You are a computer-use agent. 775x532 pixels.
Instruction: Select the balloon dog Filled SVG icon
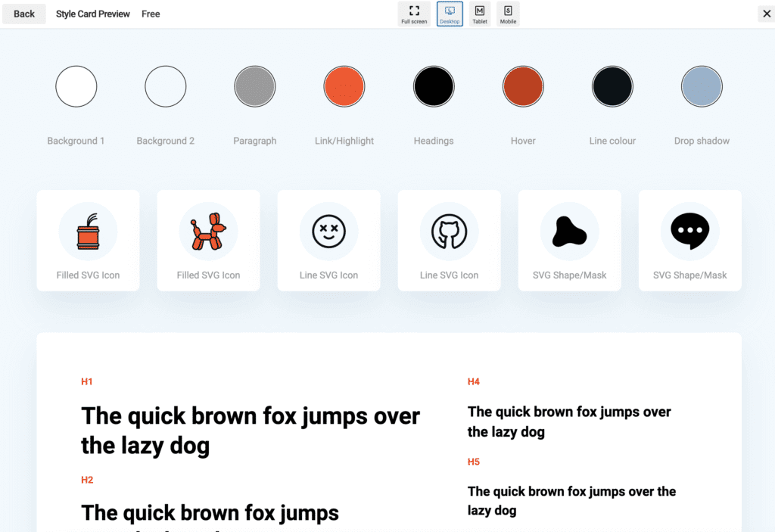[208, 231]
